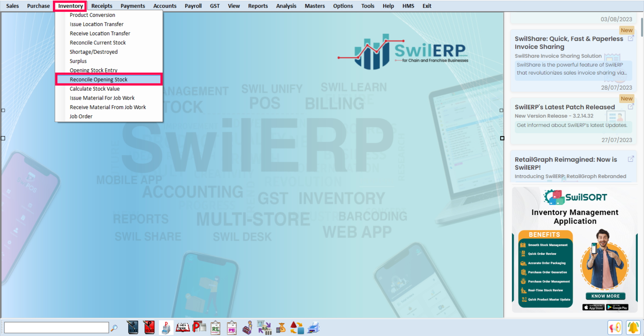The image size is (644, 336).
Task: Open the Purchase menu
Action: point(38,6)
